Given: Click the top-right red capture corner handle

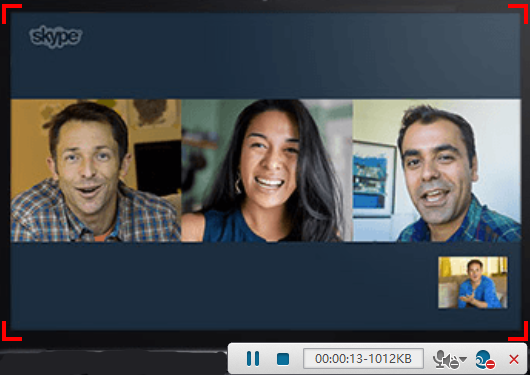Looking at the screenshot, I should tap(519, 13).
